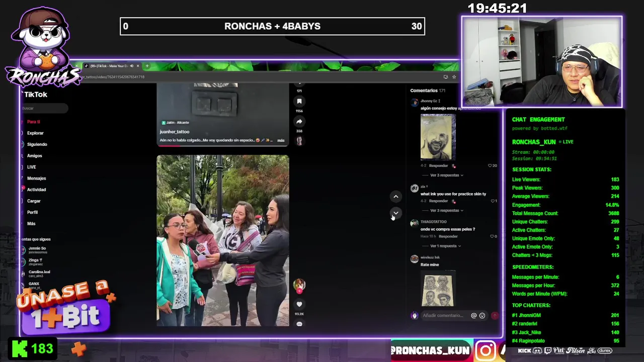The image size is (644, 362).
Task: Reply to zix's comment via Responder
Action: [439, 201]
